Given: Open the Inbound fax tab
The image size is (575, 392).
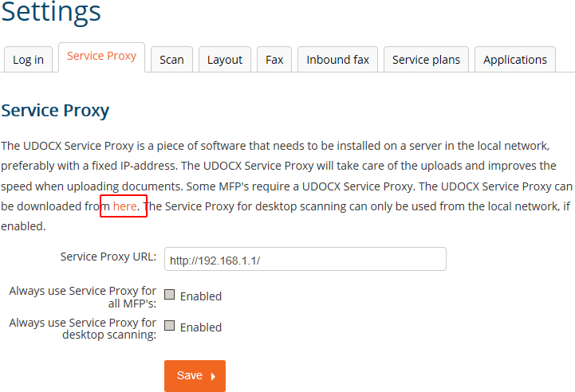Looking at the screenshot, I should pyautogui.click(x=337, y=59).
